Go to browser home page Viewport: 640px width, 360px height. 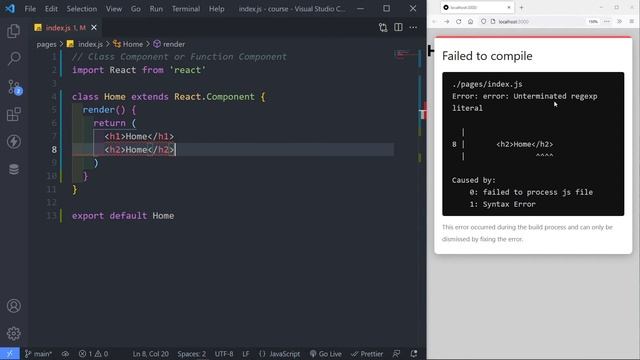point(471,22)
